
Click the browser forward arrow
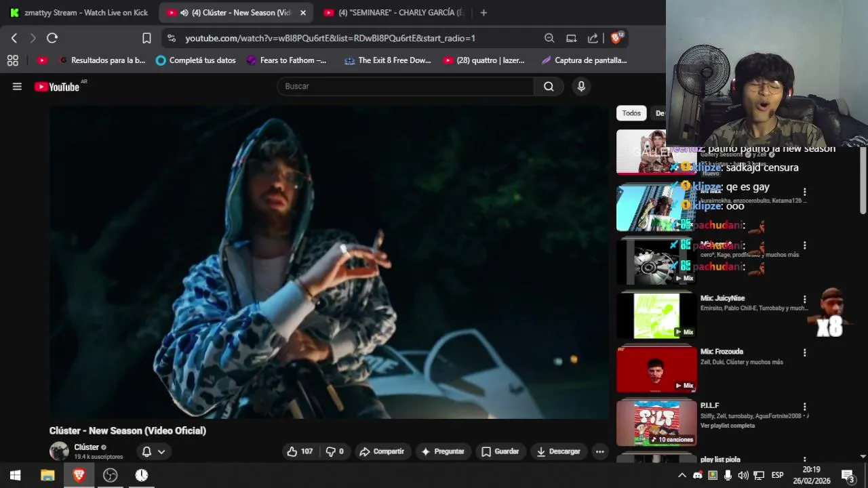[x=33, y=39]
